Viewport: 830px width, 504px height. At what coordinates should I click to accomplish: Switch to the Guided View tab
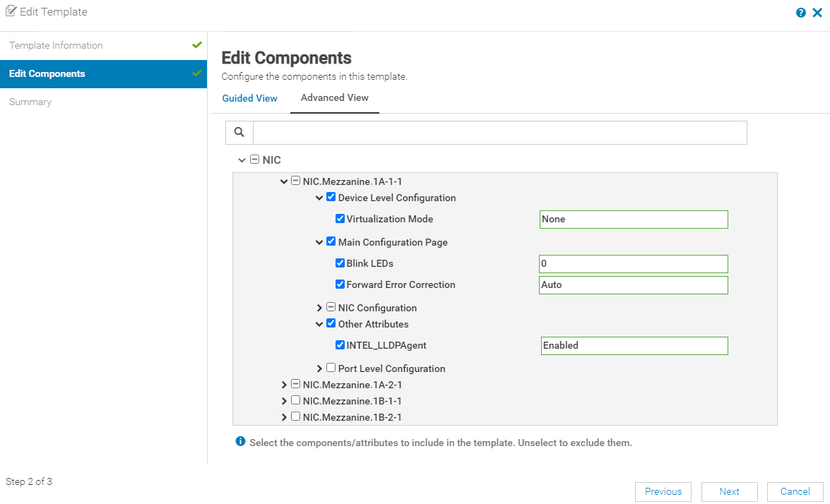tap(249, 98)
